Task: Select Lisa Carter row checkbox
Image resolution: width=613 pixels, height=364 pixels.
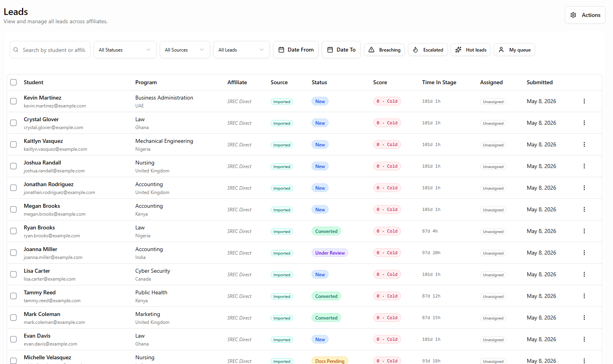Action: (13, 274)
